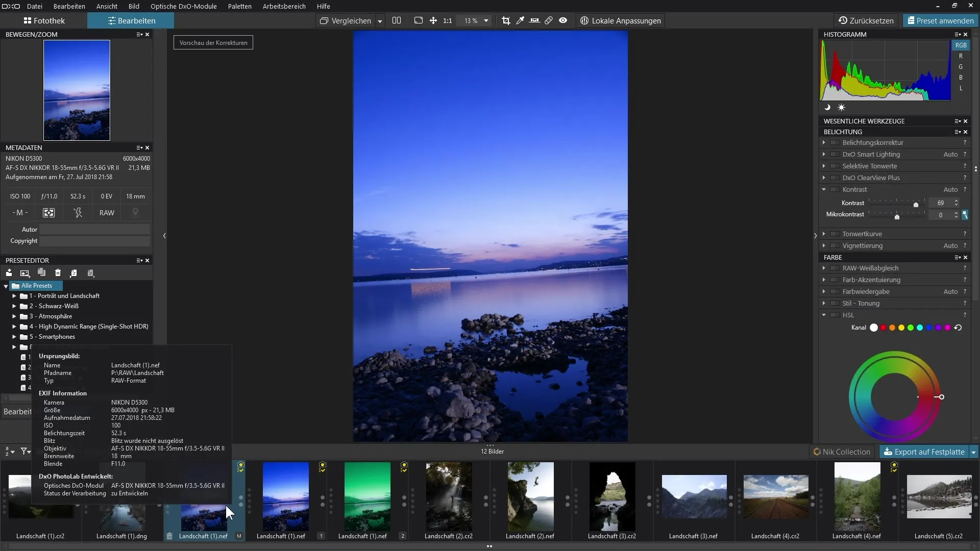
Task: Click the Mikrokontrast magic wand icon
Action: tap(965, 215)
